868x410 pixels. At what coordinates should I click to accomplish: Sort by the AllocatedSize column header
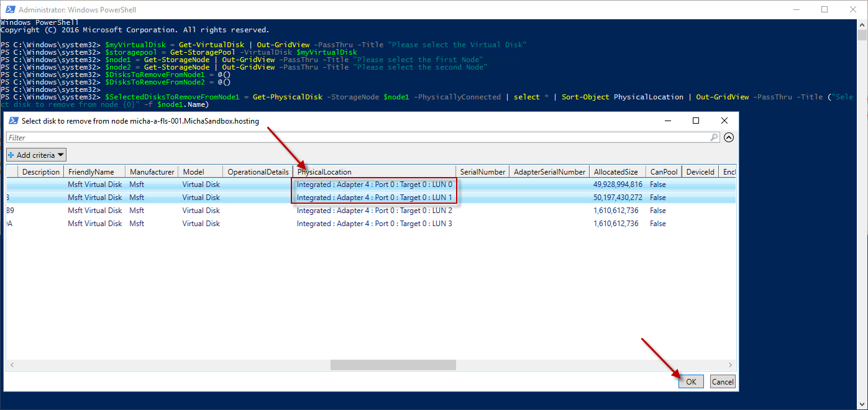click(617, 172)
